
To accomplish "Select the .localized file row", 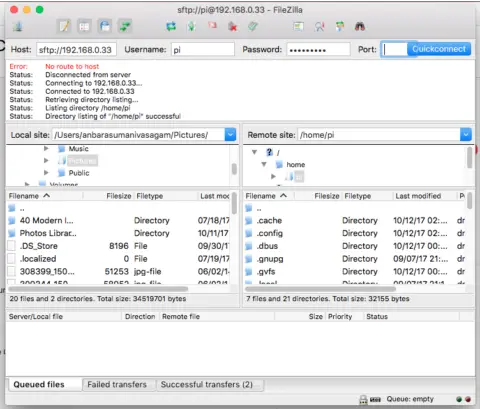I will (118, 259).
